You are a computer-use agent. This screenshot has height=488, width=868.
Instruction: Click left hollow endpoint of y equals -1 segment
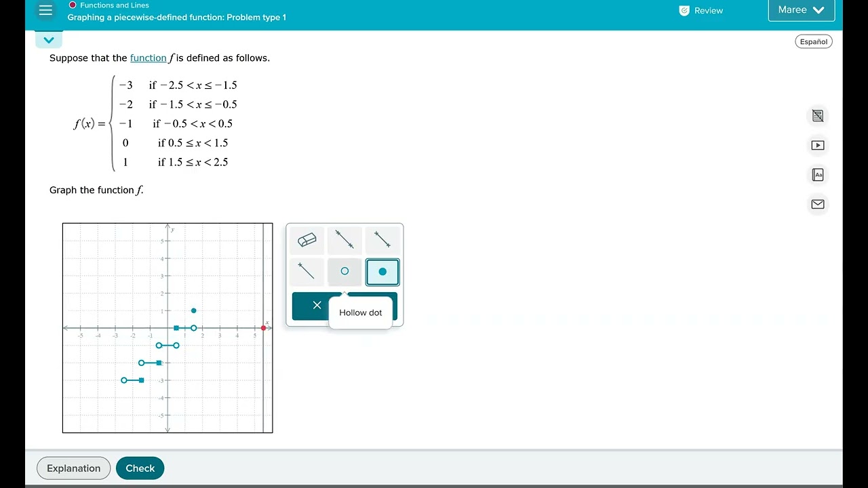pos(159,346)
